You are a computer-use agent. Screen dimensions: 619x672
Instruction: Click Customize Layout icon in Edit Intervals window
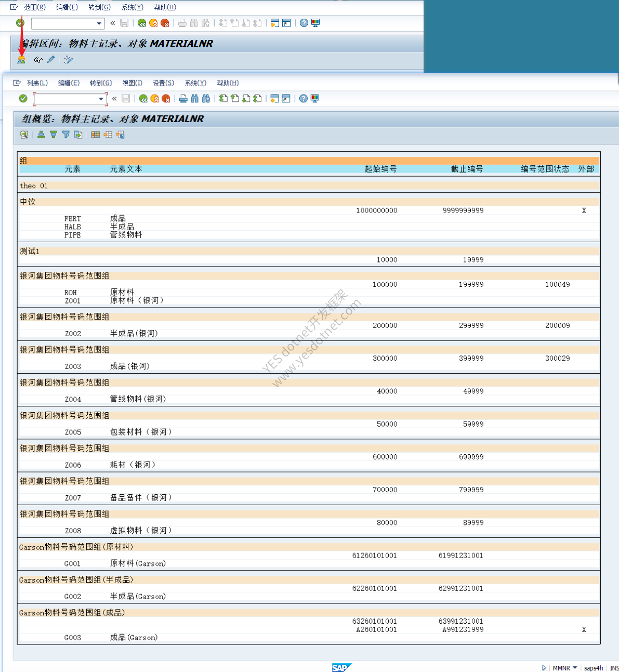[x=315, y=23]
